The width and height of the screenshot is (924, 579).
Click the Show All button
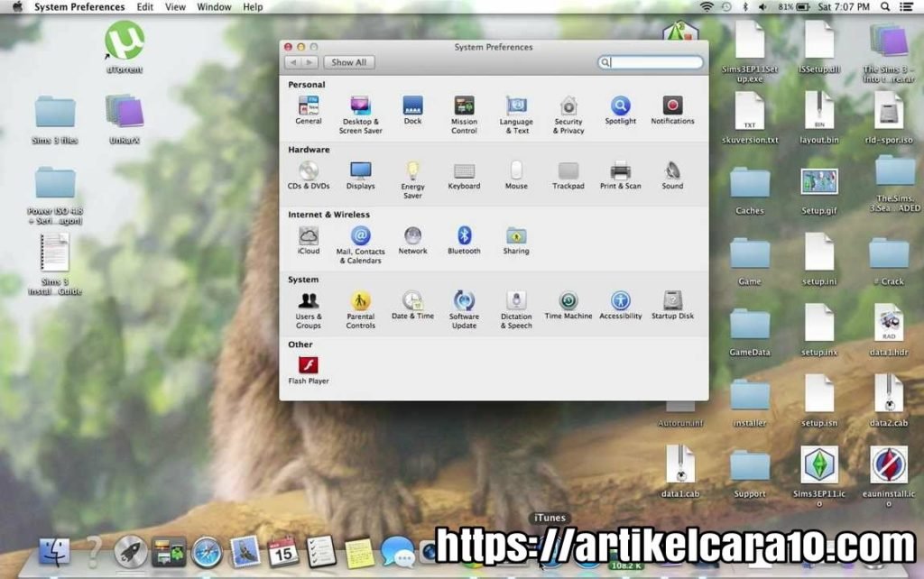348,61
